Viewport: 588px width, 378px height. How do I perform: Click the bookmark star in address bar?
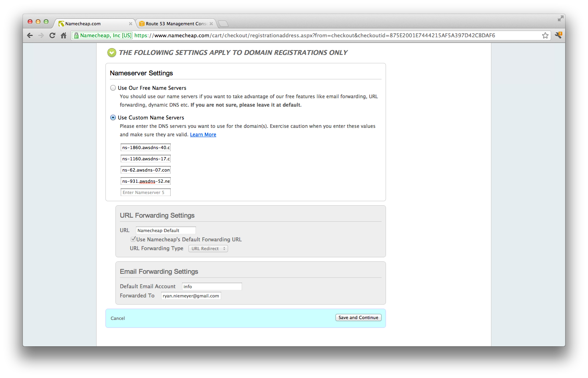[545, 35]
